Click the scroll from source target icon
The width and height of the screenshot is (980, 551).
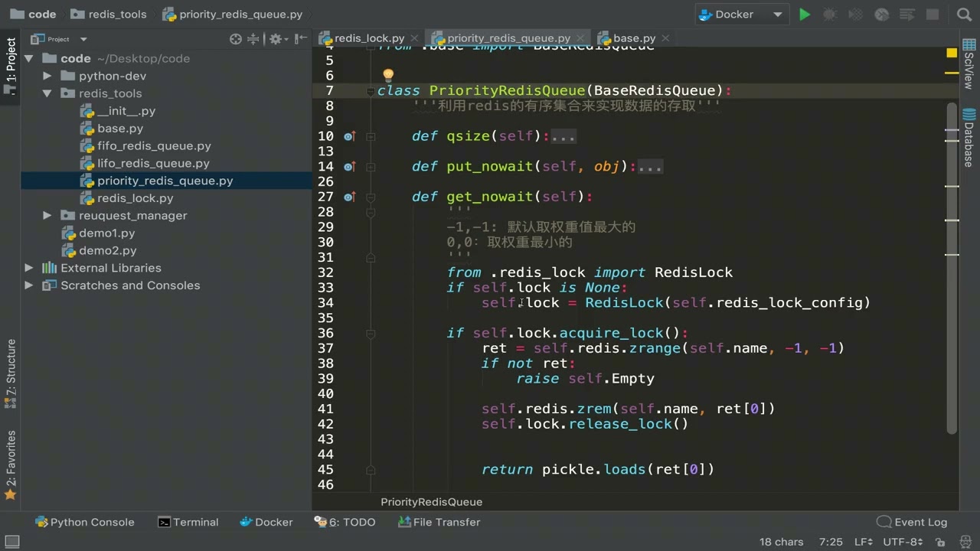(x=236, y=39)
